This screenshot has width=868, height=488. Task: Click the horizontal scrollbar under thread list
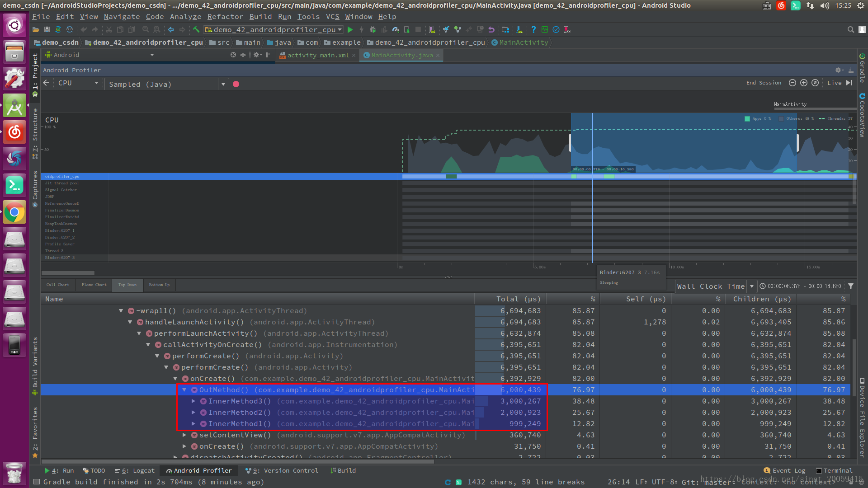point(68,273)
